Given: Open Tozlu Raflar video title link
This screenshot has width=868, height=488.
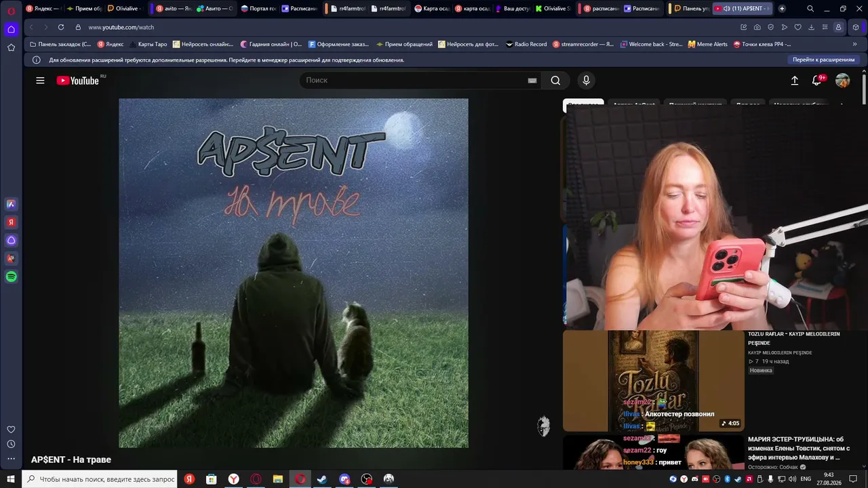Looking at the screenshot, I should click(x=794, y=338).
